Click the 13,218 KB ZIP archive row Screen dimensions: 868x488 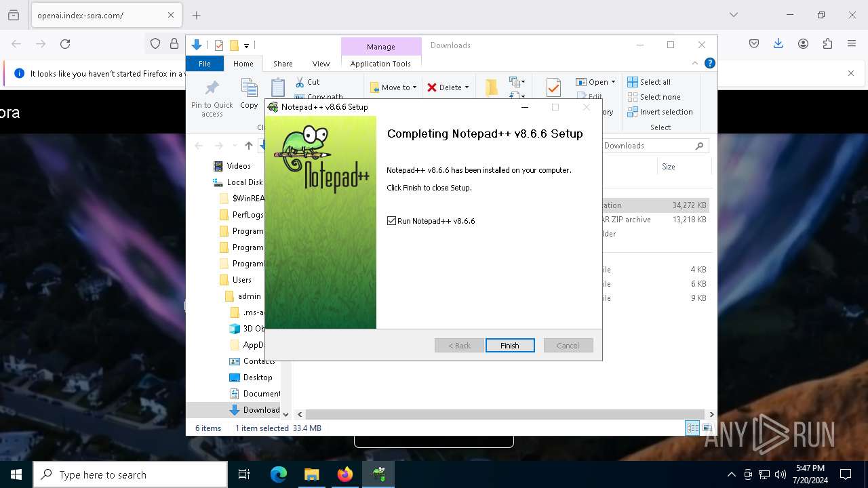pos(656,220)
